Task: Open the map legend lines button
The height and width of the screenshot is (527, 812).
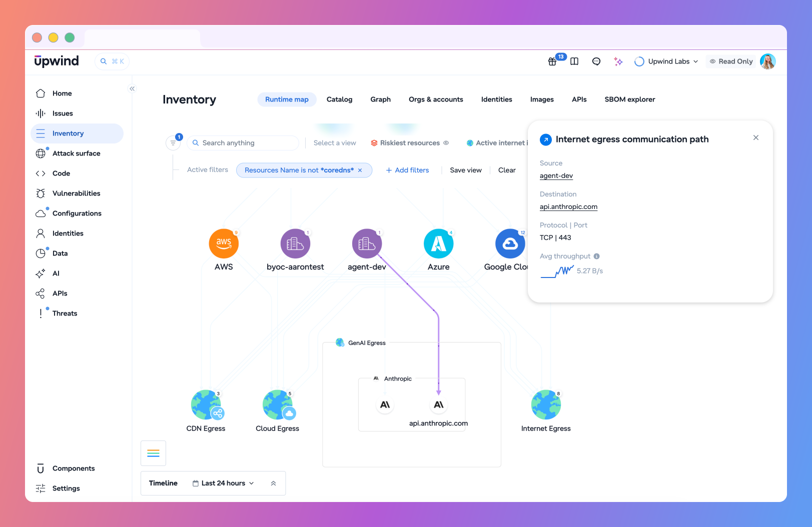Action: click(x=153, y=453)
